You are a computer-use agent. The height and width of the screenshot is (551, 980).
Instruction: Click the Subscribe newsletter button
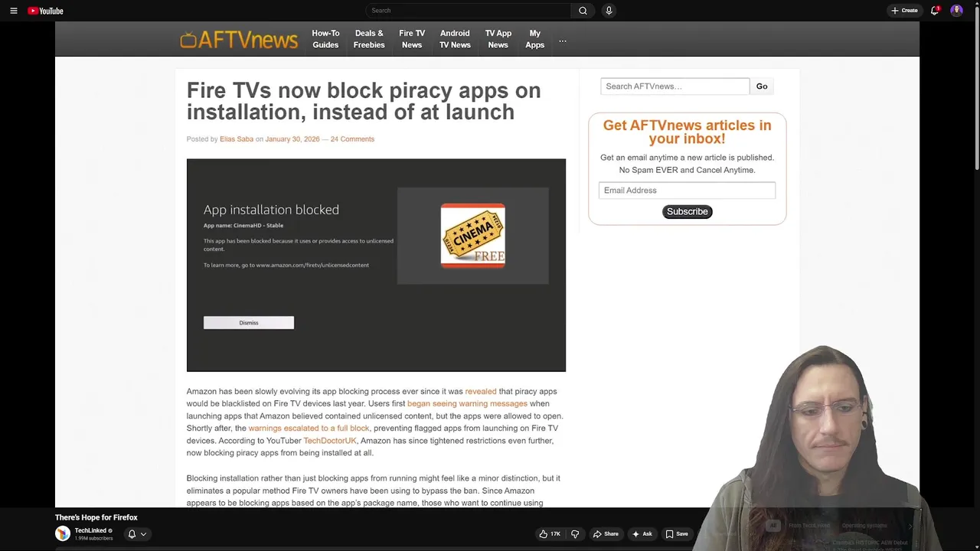688,212
